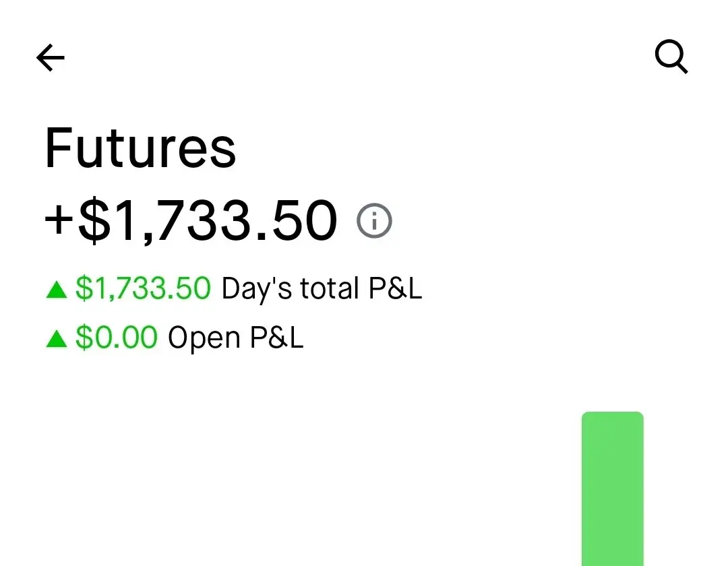
Task: Click empty chart area left of green bar
Action: coord(303,485)
